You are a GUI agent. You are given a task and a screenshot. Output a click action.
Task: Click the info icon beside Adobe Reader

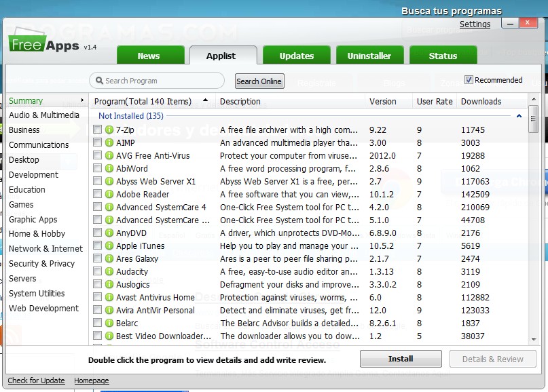tap(109, 195)
